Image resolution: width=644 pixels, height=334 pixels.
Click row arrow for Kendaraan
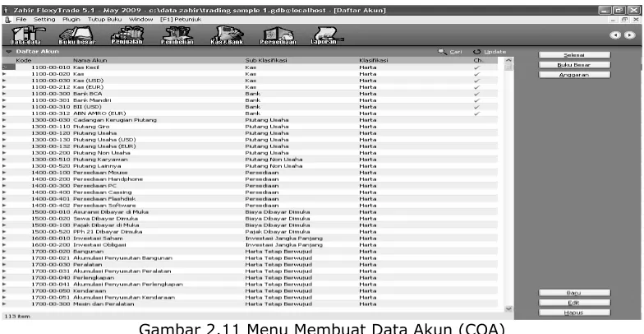(5, 291)
